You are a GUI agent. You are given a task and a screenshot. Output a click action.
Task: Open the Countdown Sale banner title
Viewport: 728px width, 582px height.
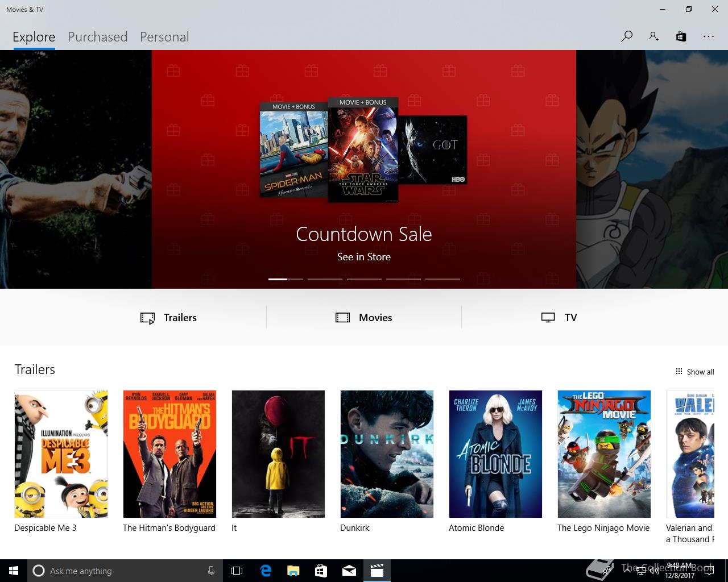coord(364,234)
